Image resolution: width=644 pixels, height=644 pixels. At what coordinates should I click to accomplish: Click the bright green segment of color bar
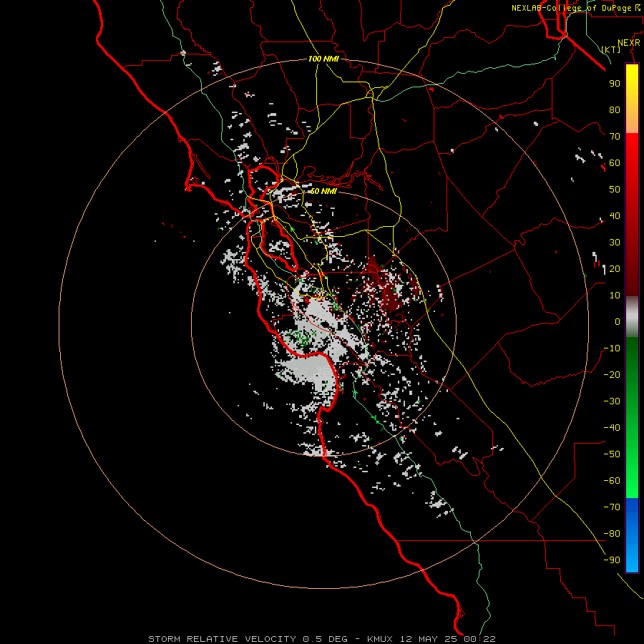point(632,460)
